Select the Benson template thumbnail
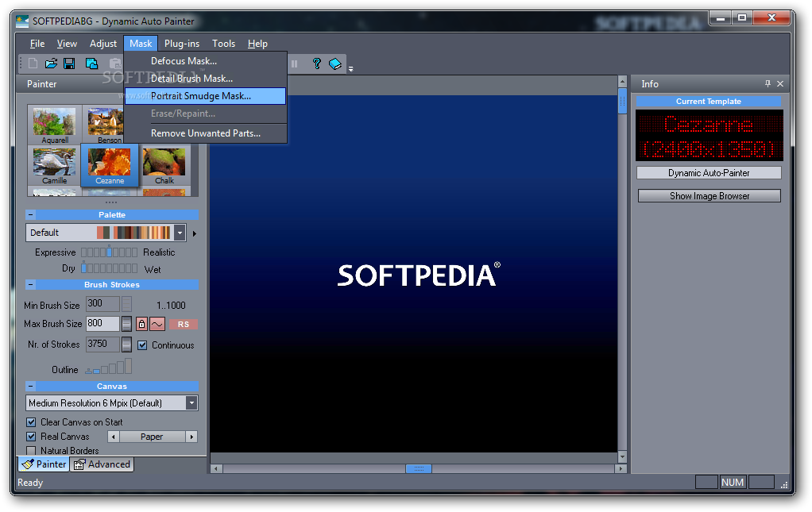Screen dimensions: 812x512 tap(106, 125)
